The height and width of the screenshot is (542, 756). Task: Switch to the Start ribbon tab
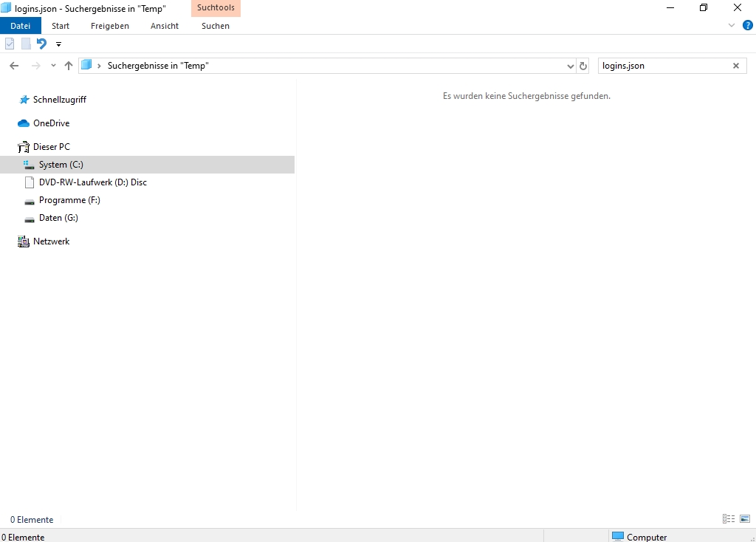point(61,26)
